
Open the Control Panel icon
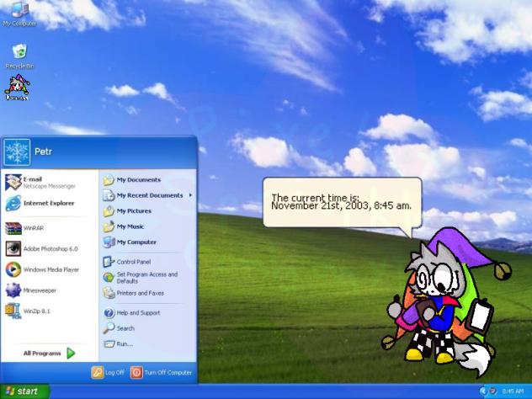click(x=109, y=262)
